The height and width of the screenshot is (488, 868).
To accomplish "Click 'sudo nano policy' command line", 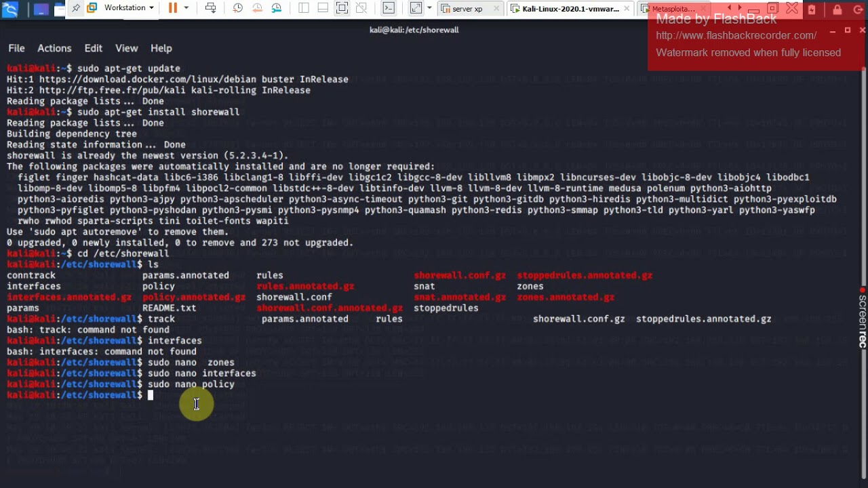I will coord(191,384).
